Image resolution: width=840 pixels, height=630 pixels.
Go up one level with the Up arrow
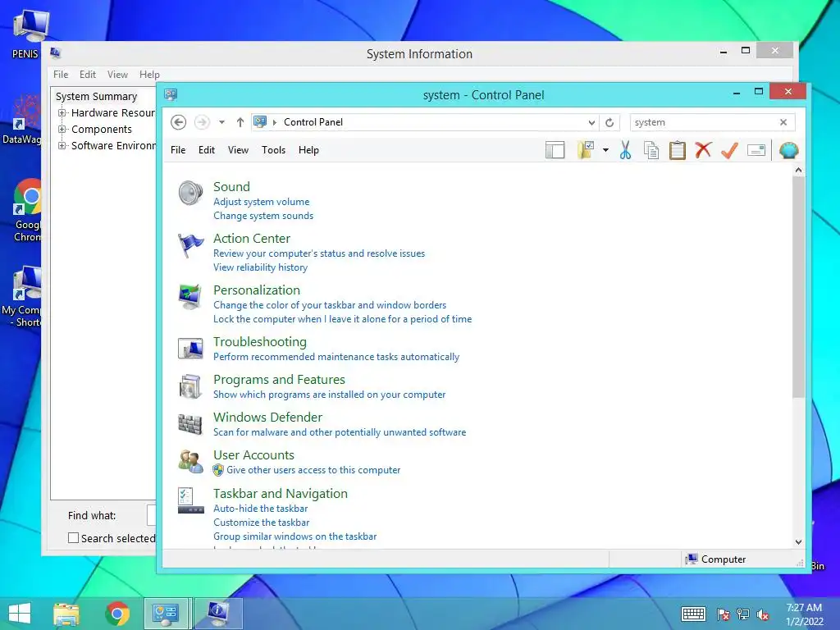(240, 122)
